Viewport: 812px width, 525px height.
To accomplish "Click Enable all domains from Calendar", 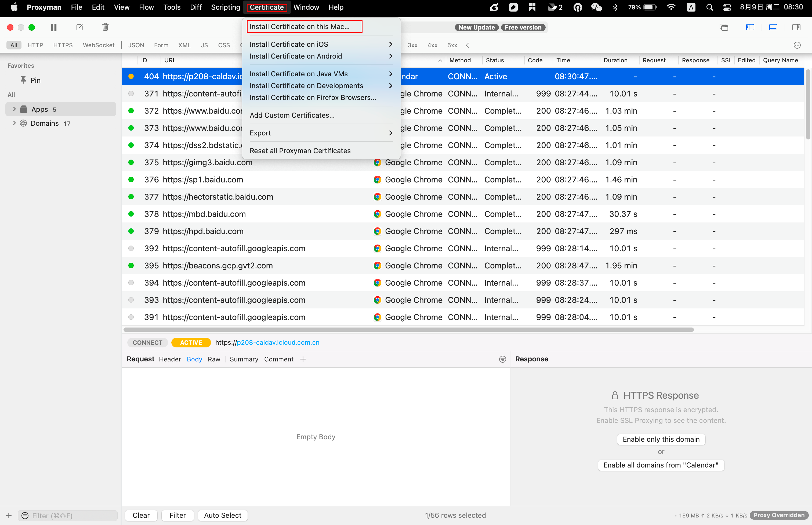I will [661, 465].
